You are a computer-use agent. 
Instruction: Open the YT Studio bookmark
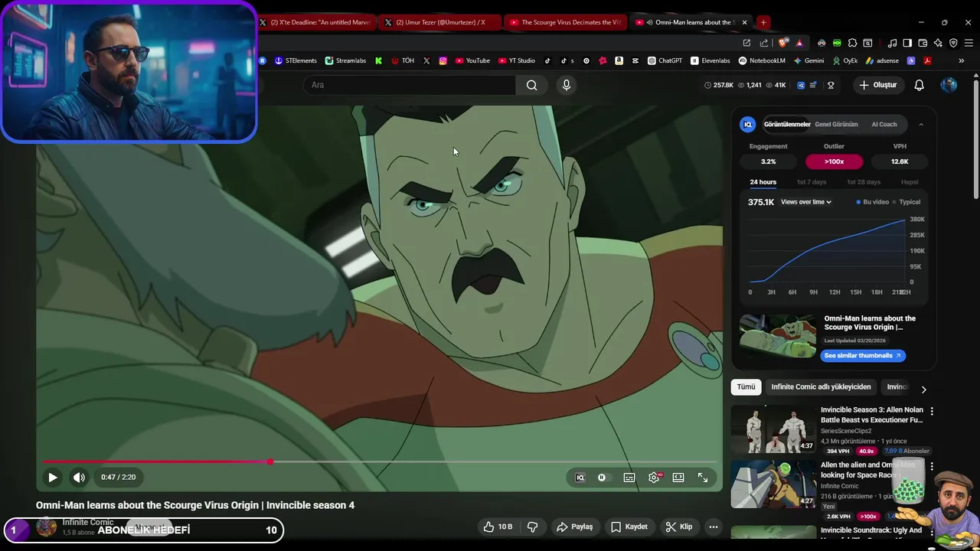517,60
